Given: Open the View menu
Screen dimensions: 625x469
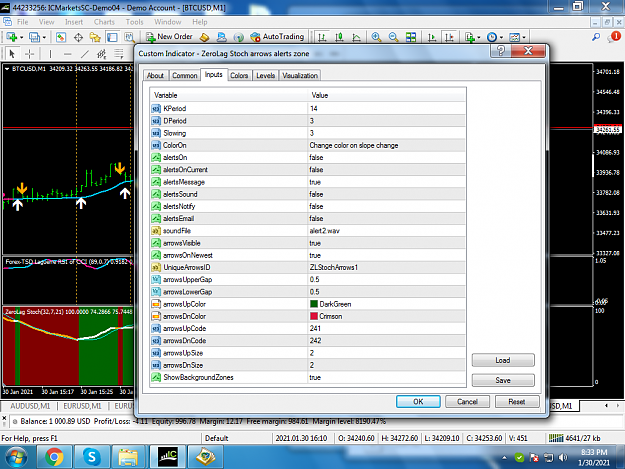Looking at the screenshot, I should tap(46, 22).
